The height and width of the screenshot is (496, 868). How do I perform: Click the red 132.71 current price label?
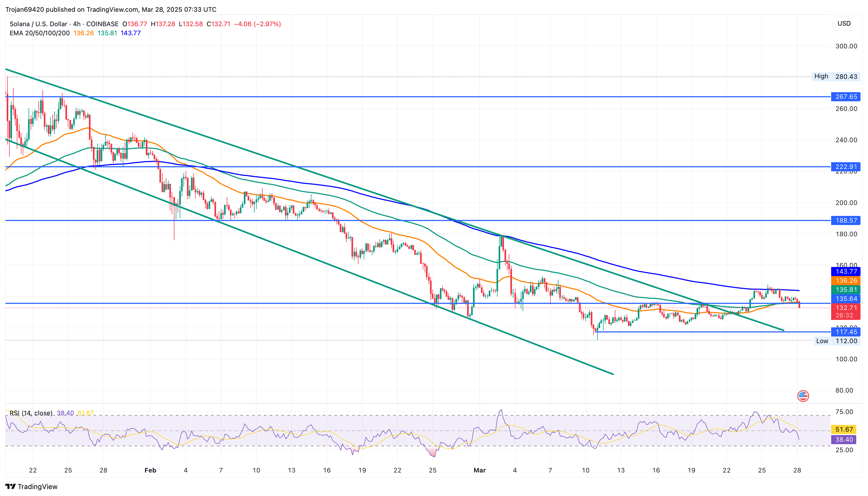pyautogui.click(x=846, y=308)
